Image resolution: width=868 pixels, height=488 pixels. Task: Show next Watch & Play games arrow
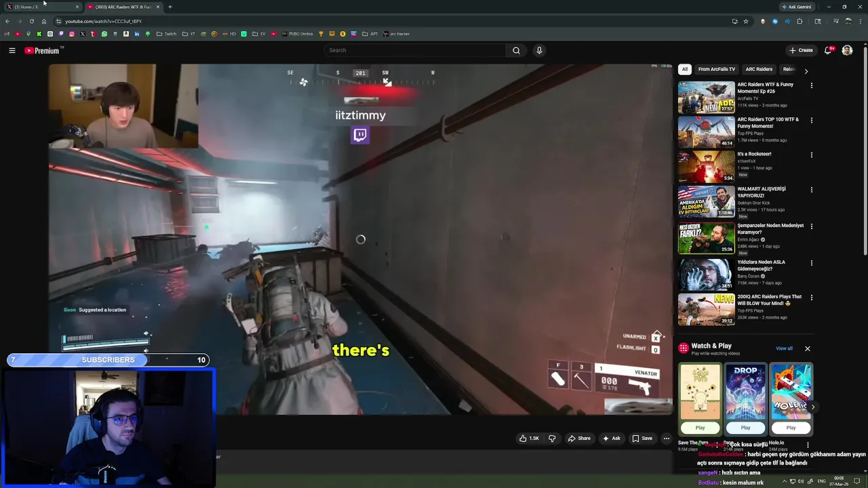(812, 407)
